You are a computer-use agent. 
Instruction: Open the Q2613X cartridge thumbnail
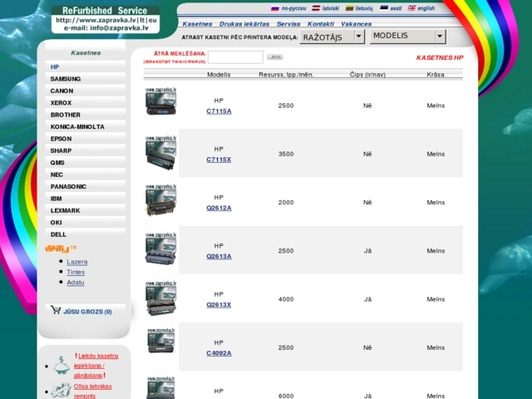160,298
